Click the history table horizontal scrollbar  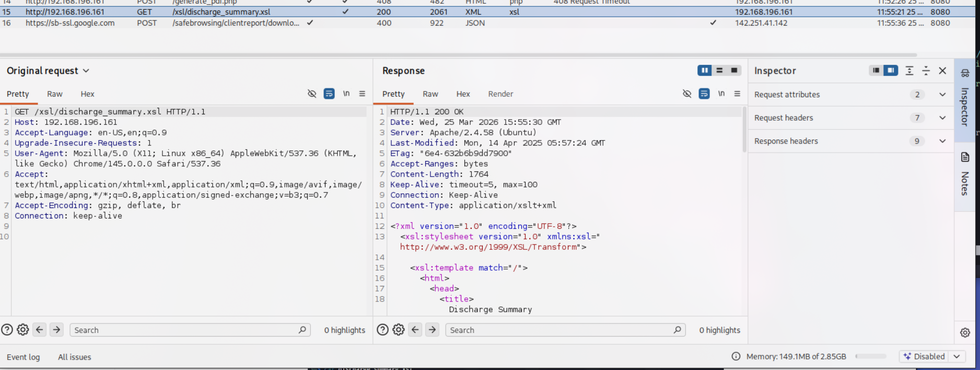(458, 55)
